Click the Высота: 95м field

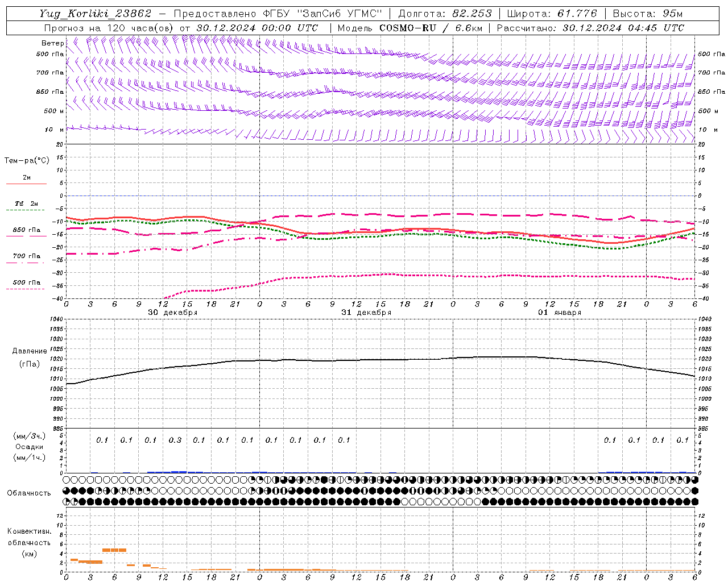tap(647, 14)
